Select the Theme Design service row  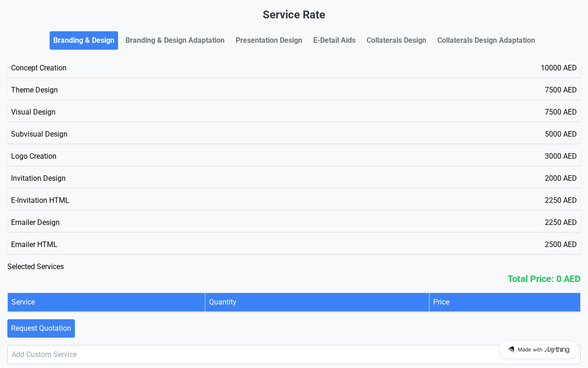point(294,90)
